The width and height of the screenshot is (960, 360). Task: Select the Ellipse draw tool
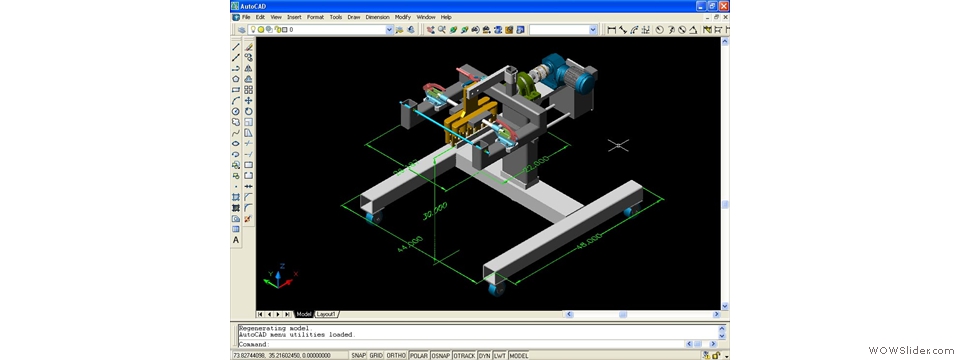tap(236, 143)
